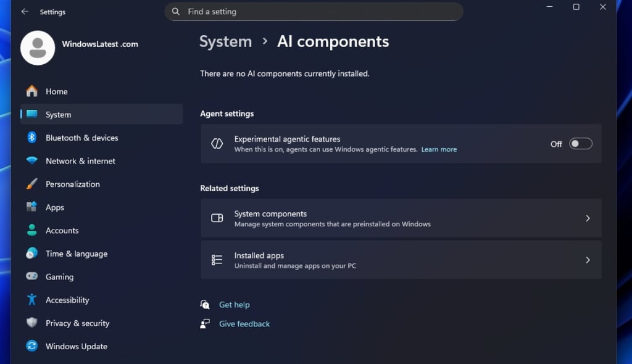Click the Off label beside toggle
Image resolution: width=632 pixels, height=364 pixels.
[x=556, y=144]
